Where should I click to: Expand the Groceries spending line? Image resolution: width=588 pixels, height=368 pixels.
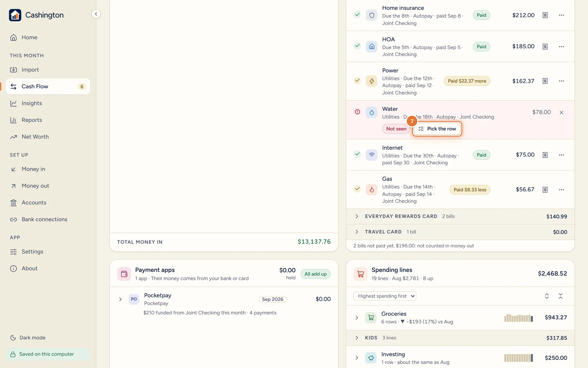tap(357, 318)
